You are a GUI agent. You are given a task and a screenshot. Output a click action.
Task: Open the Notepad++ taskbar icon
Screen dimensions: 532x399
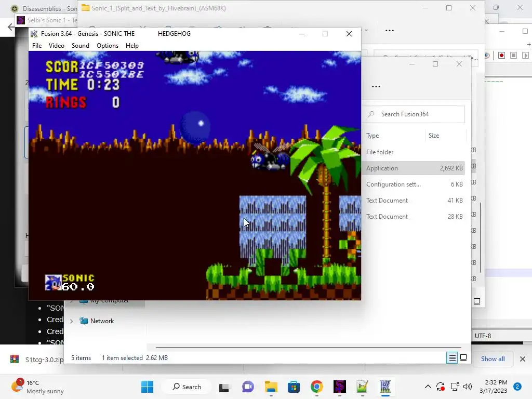tap(362, 387)
